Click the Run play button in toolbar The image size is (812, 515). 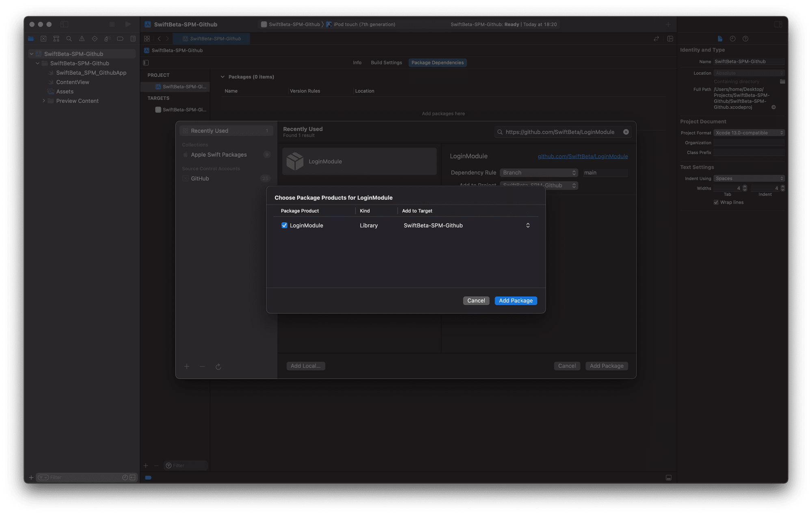tap(128, 24)
